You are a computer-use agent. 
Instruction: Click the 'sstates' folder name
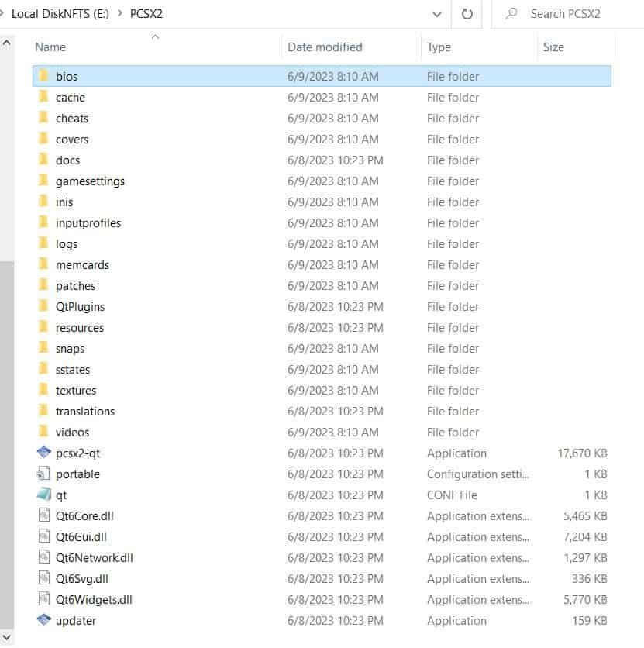pos(73,370)
